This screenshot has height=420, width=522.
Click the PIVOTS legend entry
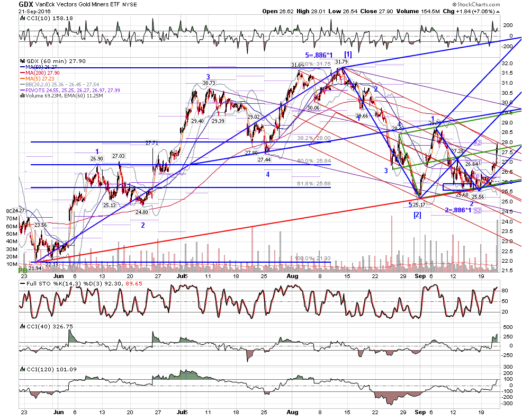(73, 90)
